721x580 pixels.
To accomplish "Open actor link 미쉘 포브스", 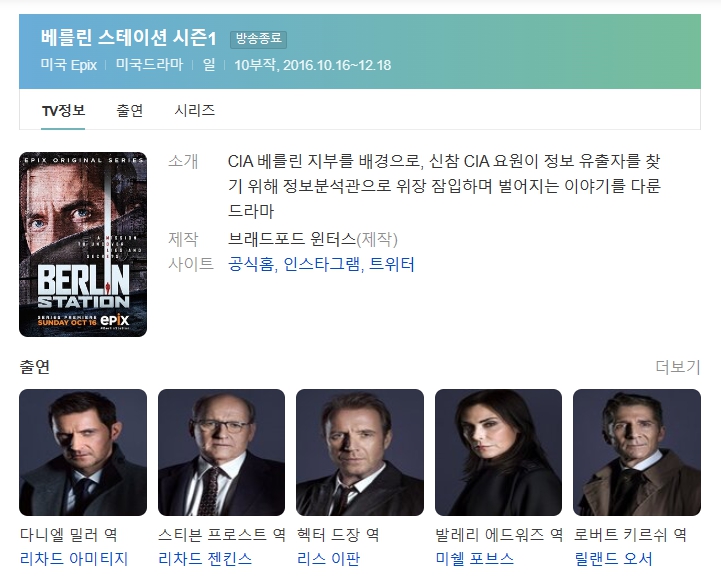I will click(475, 559).
